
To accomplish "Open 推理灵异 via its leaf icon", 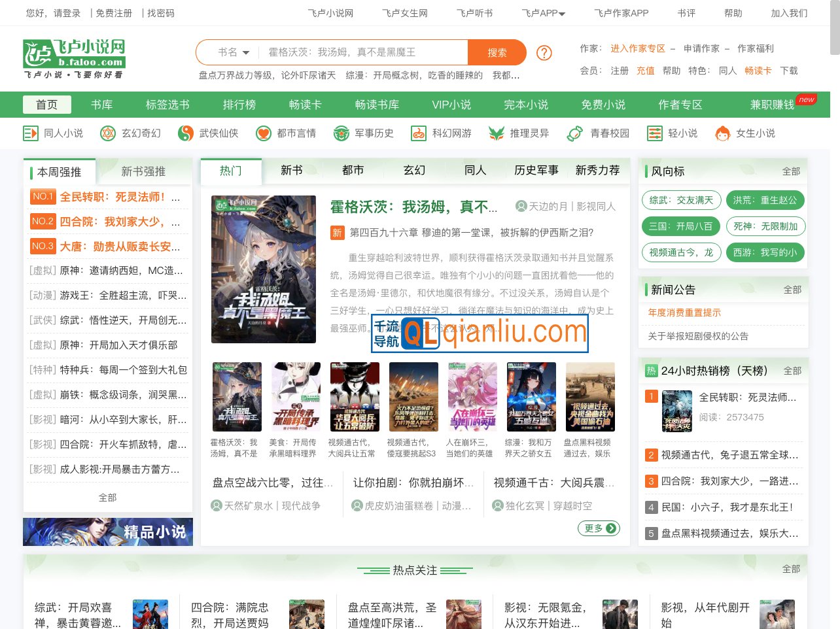I will tap(497, 133).
